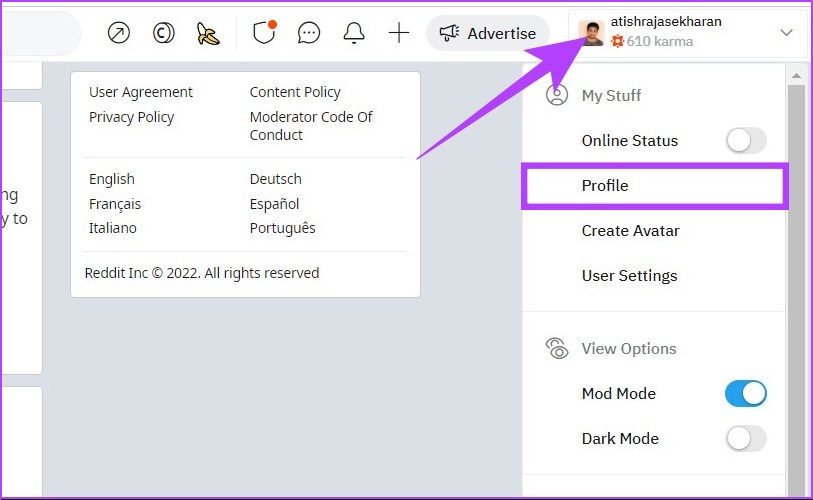813x500 pixels.
Task: Click the plus Create Post icon
Action: pyautogui.click(x=399, y=33)
